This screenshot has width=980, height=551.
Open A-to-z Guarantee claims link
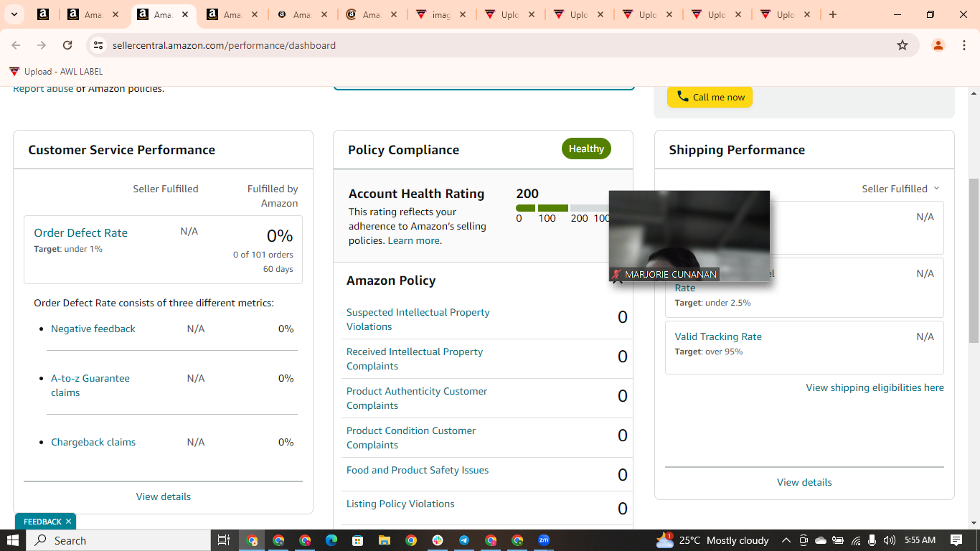(90, 385)
